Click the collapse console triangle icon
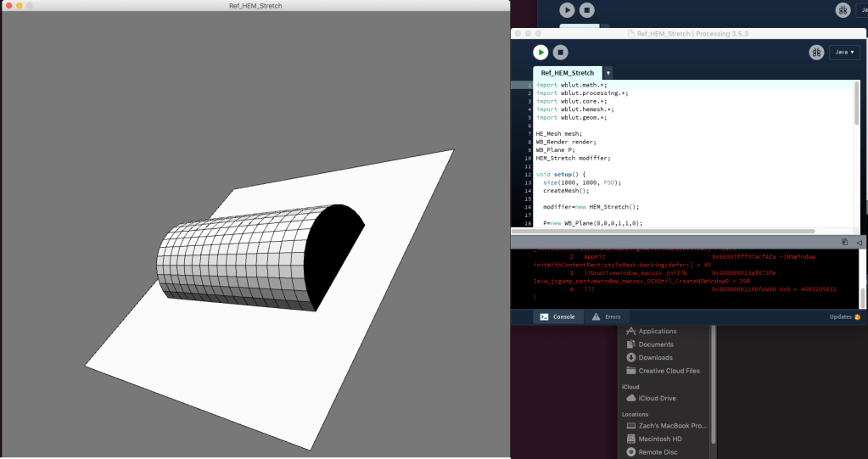The width and height of the screenshot is (868, 459). (x=858, y=242)
